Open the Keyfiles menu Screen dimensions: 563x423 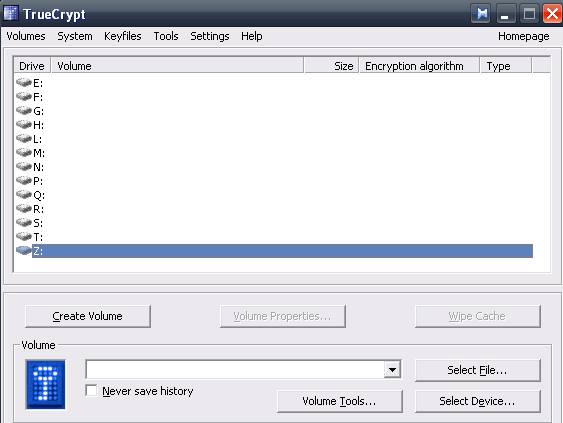[x=123, y=36]
